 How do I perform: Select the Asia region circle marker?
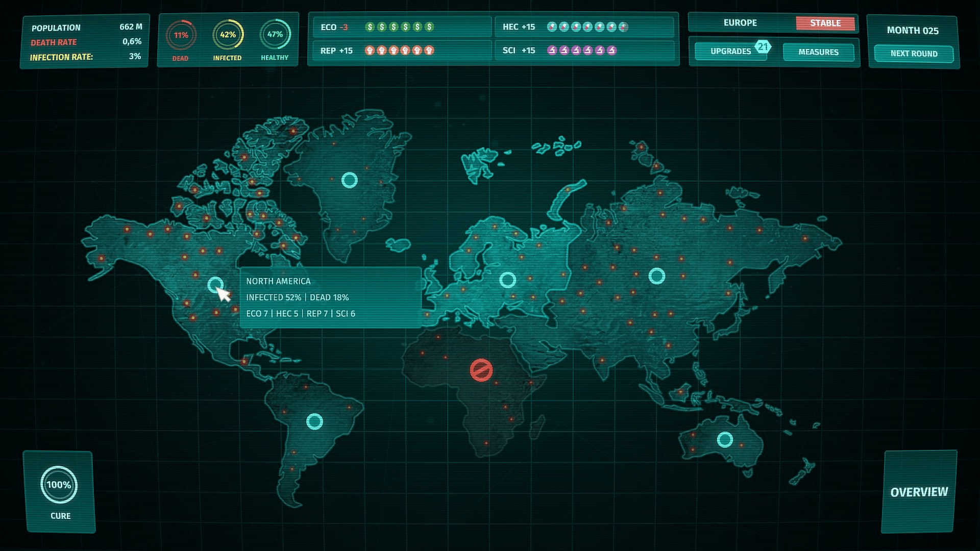[x=656, y=276]
